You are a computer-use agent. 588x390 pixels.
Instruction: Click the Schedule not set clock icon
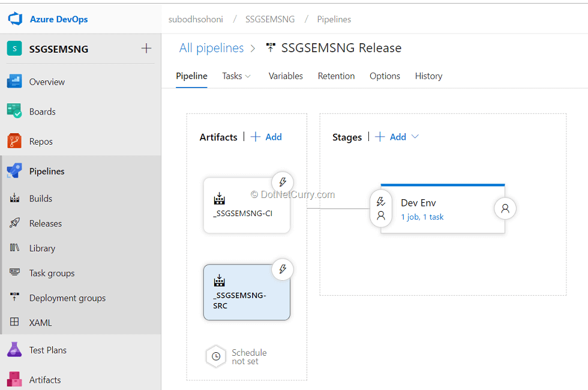pos(216,356)
